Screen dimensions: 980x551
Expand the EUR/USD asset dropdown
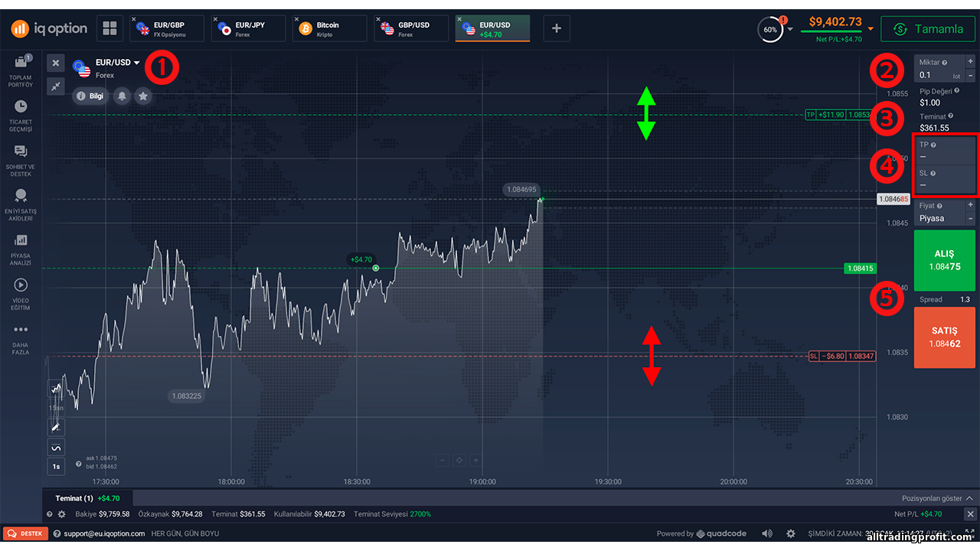coord(137,63)
